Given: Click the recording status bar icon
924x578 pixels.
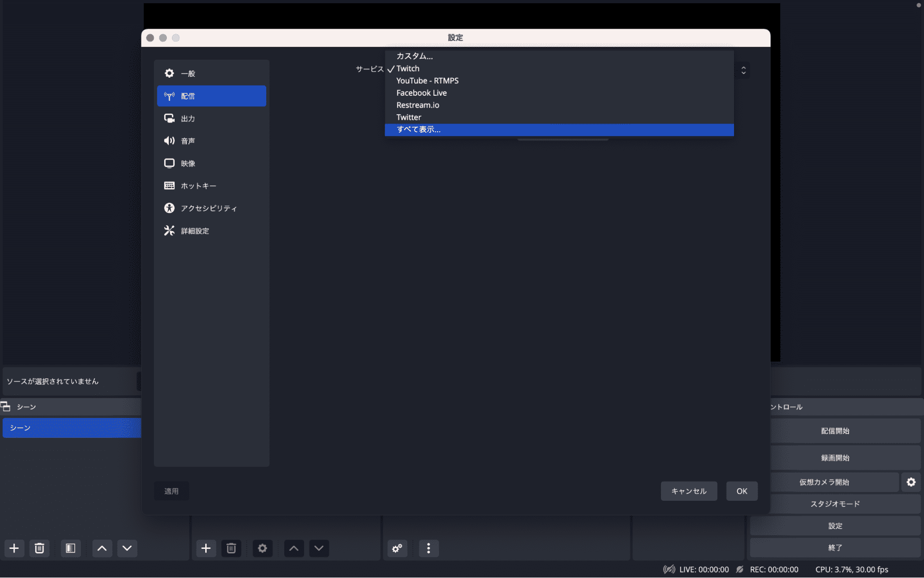Looking at the screenshot, I should pyautogui.click(x=740, y=570).
